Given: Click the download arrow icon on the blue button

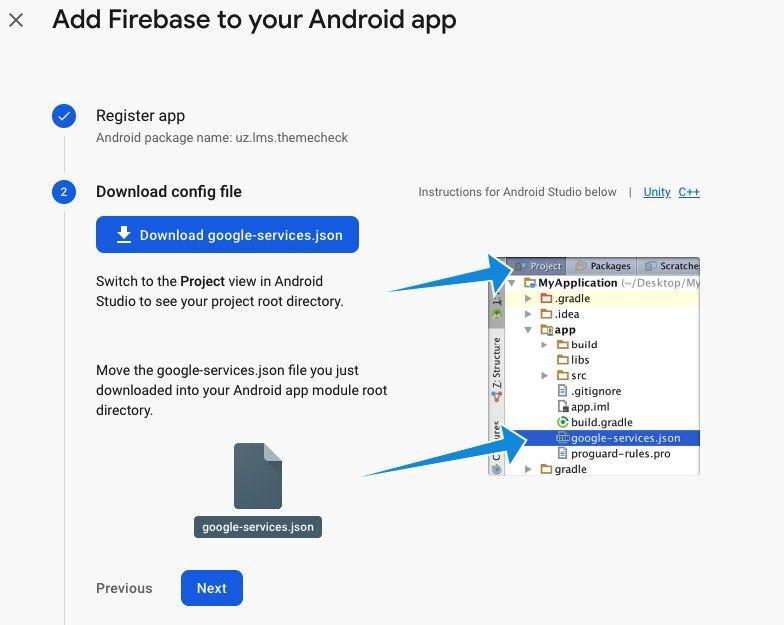Looking at the screenshot, I should tap(124, 235).
